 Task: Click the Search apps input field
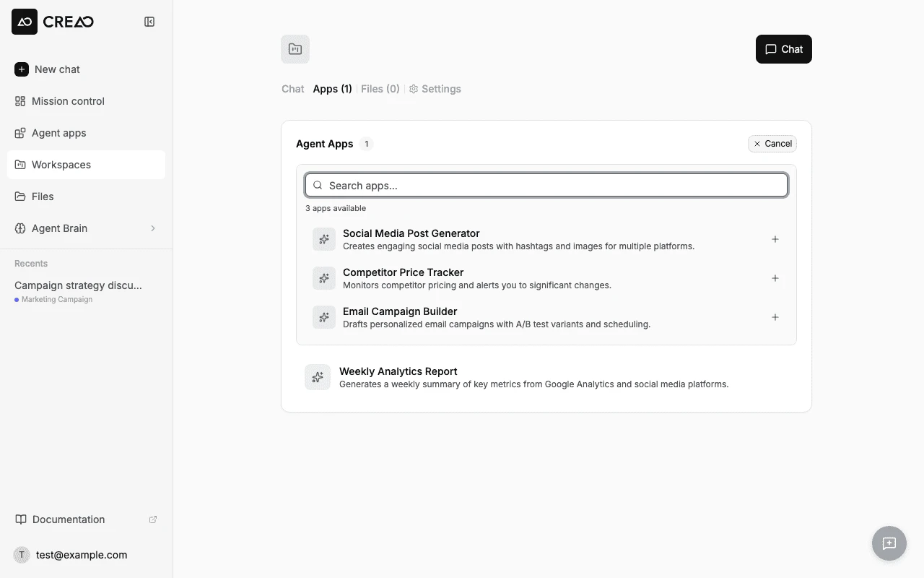click(546, 185)
